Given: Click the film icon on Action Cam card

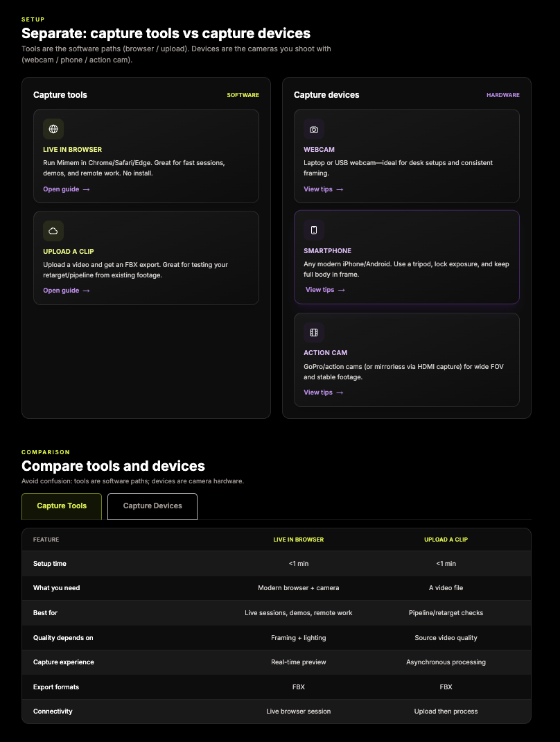Looking at the screenshot, I should [313, 332].
